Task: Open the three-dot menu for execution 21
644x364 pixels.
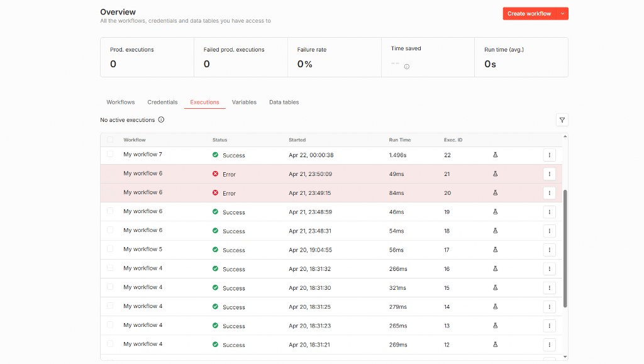Action: (549, 174)
